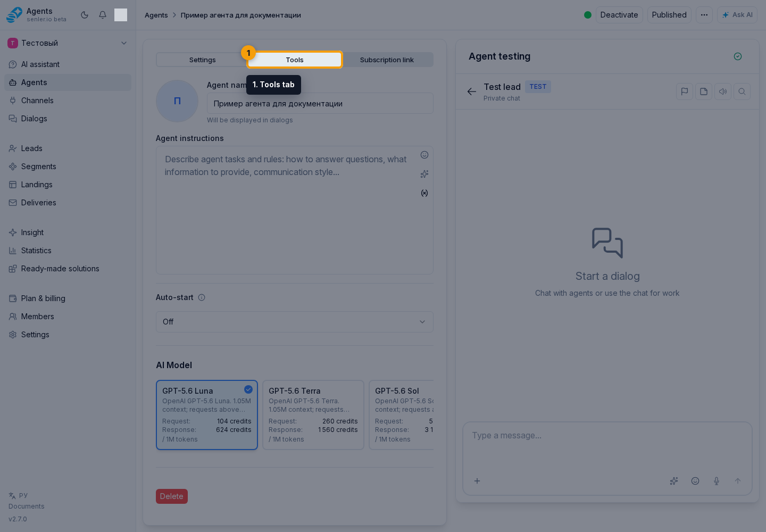Open Members in sidebar
Viewport: 766px width, 532px height.
[68, 317]
